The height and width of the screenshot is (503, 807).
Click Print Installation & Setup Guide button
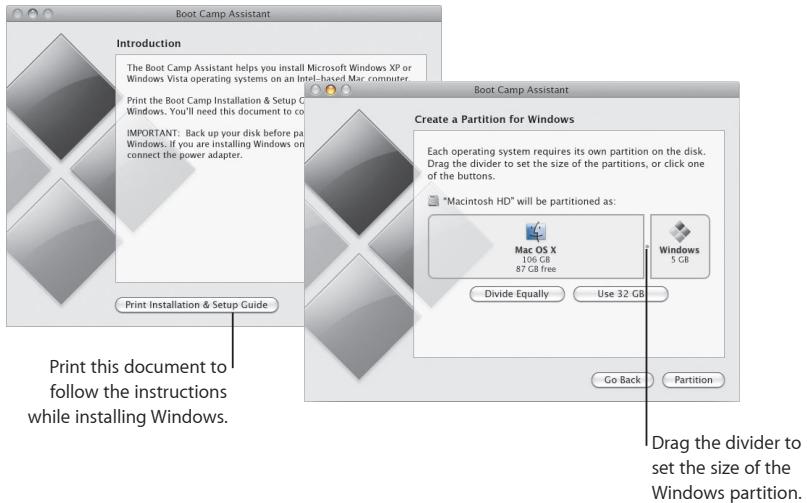tap(197, 305)
